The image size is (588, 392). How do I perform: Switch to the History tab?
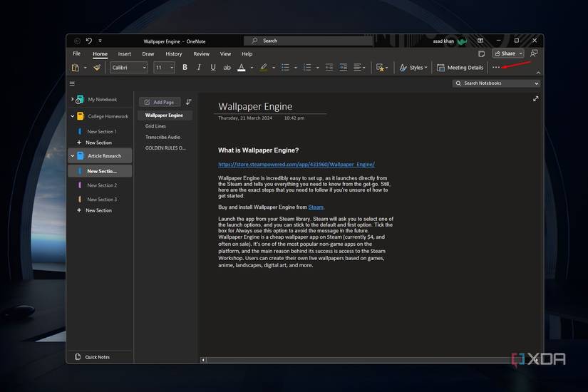(174, 53)
